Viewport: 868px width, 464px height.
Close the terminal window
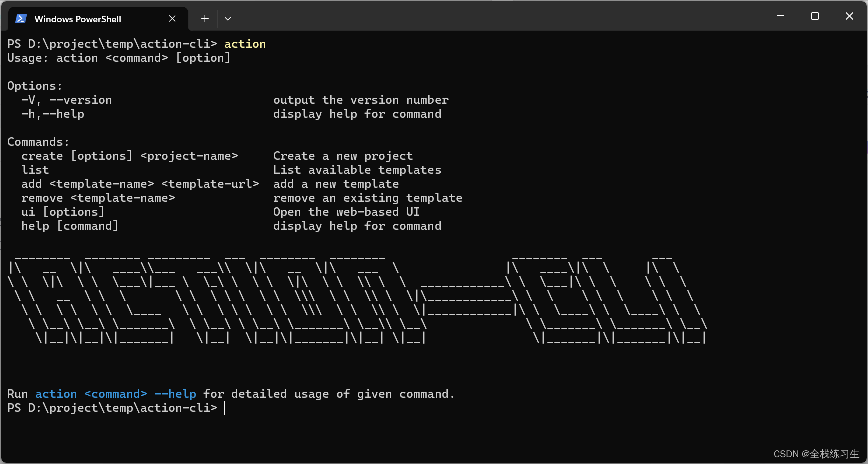pos(849,16)
